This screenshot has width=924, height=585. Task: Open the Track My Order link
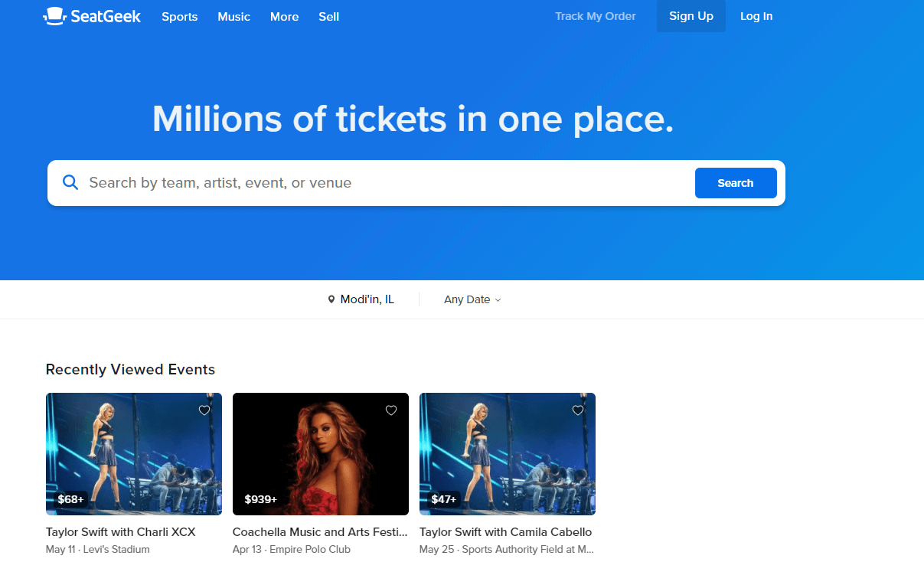tap(595, 16)
